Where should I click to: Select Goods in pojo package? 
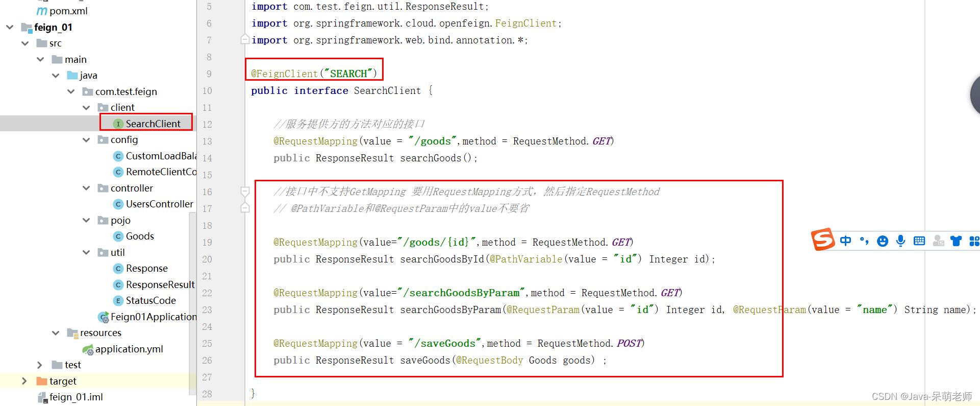[x=140, y=236]
